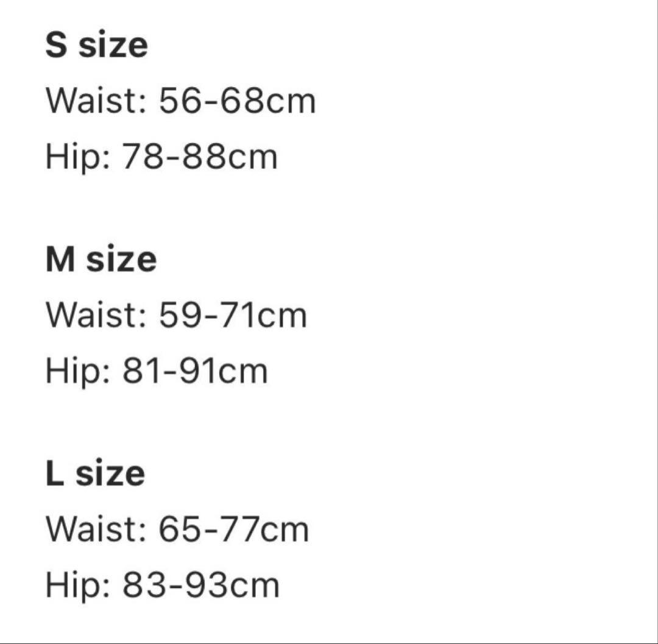The image size is (658, 644).
Task: Select the Hip label under S size
Action: pyautogui.click(x=78, y=157)
